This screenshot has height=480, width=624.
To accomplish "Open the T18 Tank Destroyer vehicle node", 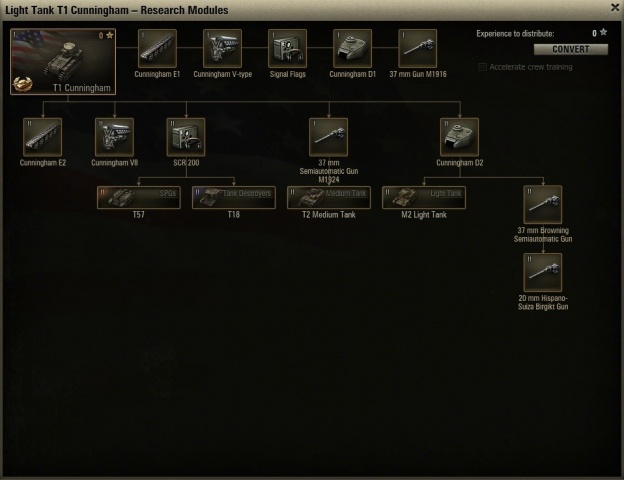I will coord(234,197).
